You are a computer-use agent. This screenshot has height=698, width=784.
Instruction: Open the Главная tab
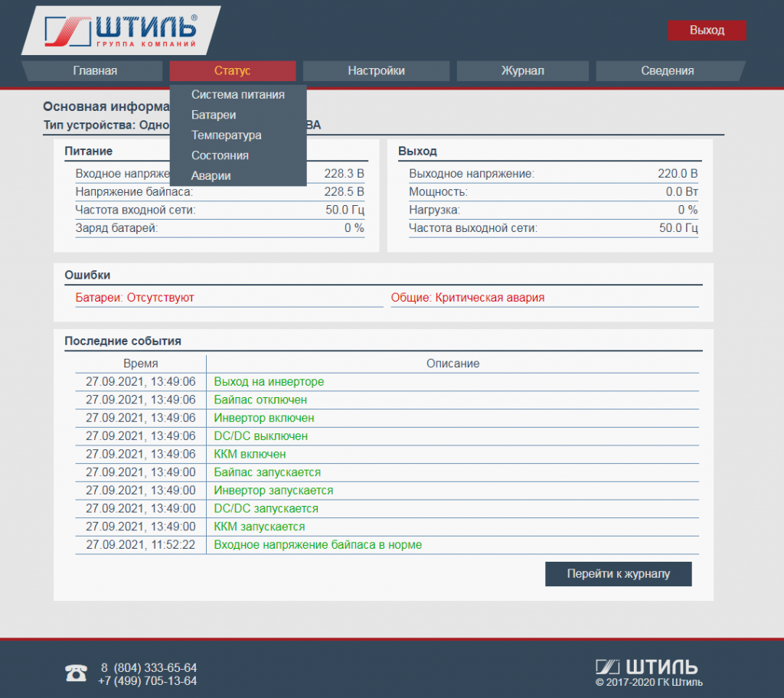[x=95, y=71]
